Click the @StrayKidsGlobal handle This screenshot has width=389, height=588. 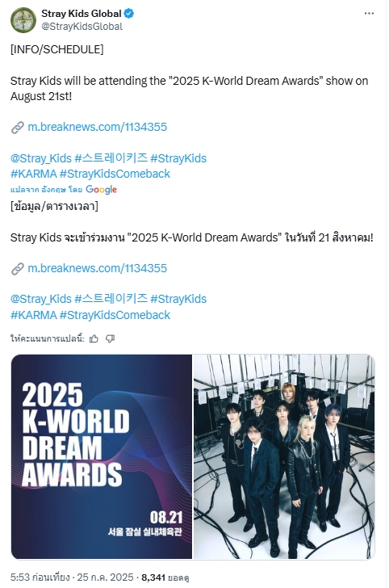(x=82, y=27)
